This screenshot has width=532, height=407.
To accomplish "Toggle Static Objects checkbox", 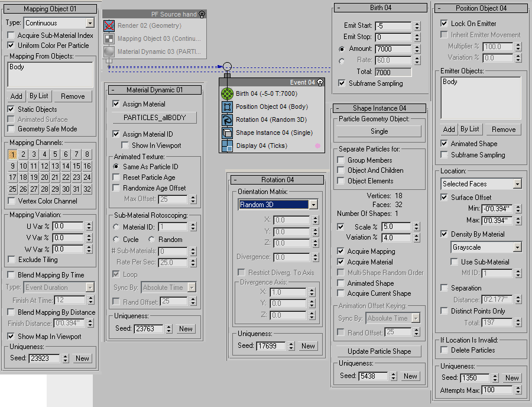I will pos(11,109).
